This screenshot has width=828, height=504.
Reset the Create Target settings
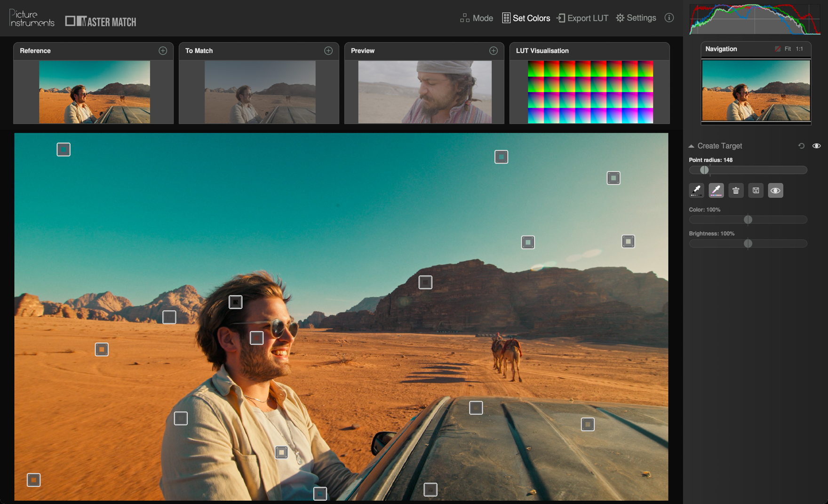tap(801, 146)
